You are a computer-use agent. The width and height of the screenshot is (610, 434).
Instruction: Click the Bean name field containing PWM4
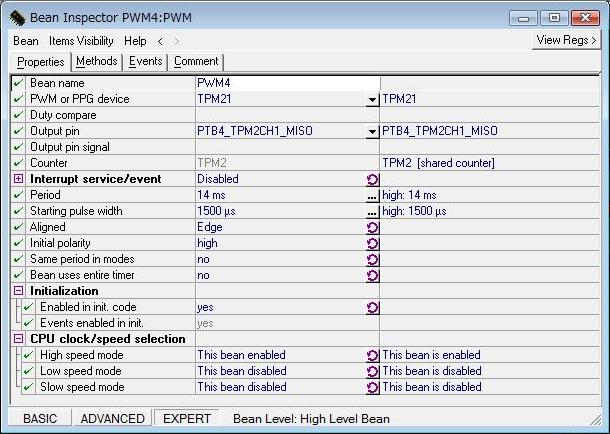(287, 83)
